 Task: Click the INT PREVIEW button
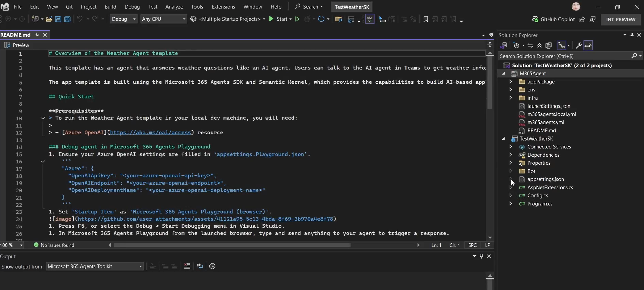coord(621,19)
